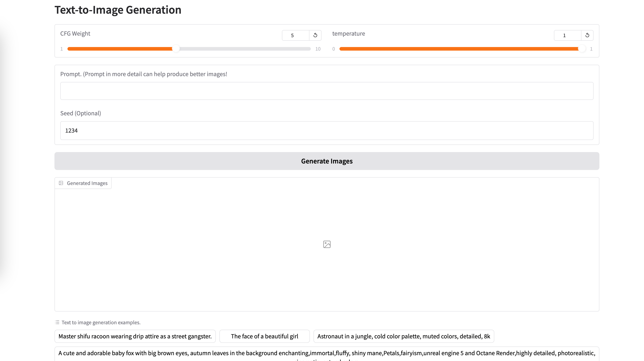Pick the Astronaut in a jungle example
This screenshot has height=361, width=644.
tap(404, 336)
